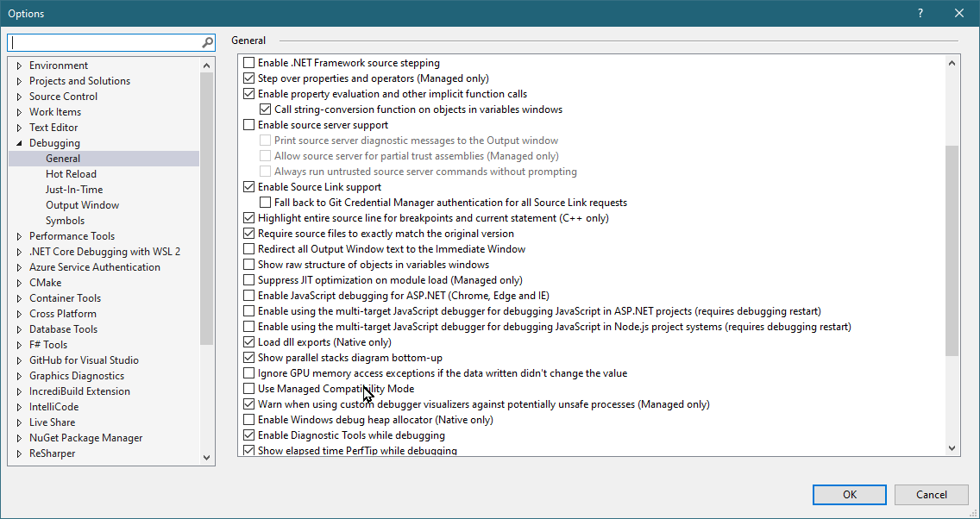Click the settings list scrollbar thumb
Image resolution: width=980 pixels, height=519 pixels.
pos(952,250)
